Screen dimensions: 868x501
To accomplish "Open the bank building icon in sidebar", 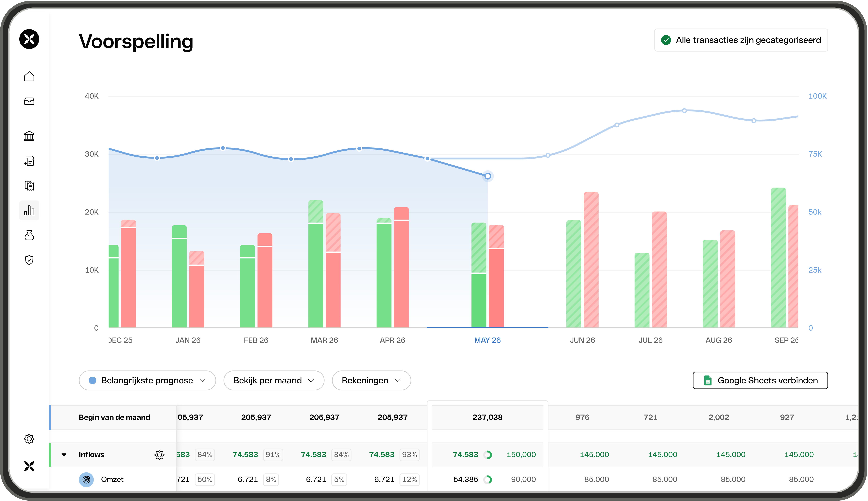I will 29,136.
